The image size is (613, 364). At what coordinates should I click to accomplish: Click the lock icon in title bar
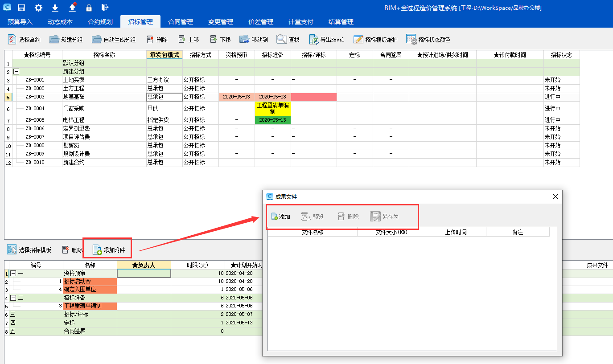89,8
